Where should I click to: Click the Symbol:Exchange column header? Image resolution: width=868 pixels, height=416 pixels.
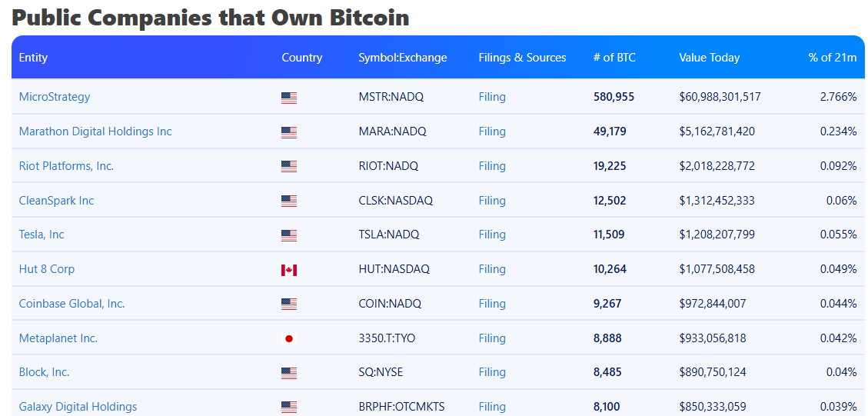click(402, 58)
